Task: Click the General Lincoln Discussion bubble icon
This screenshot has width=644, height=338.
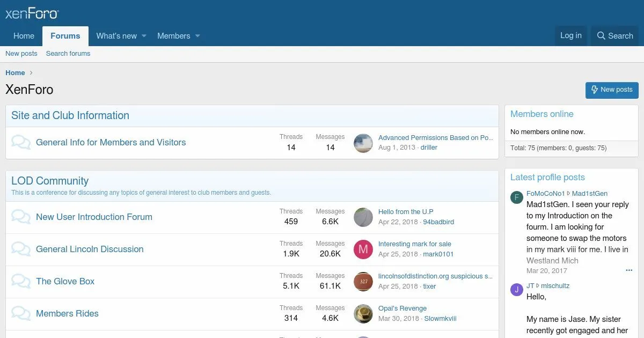Action: (x=21, y=249)
